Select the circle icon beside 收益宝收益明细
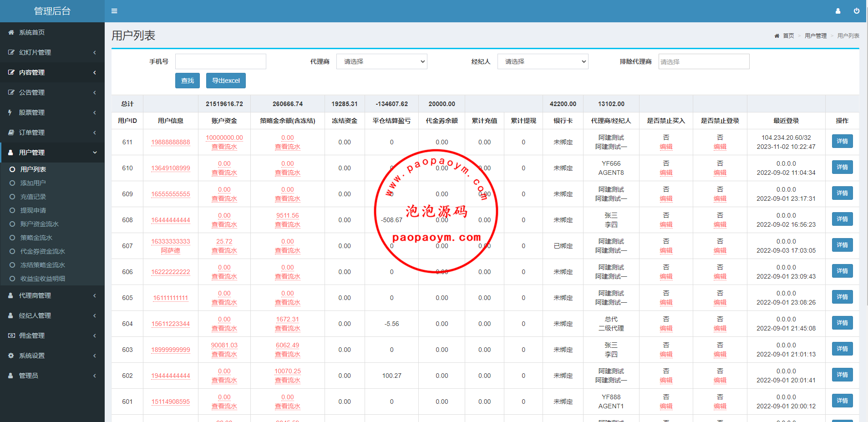 [12, 279]
